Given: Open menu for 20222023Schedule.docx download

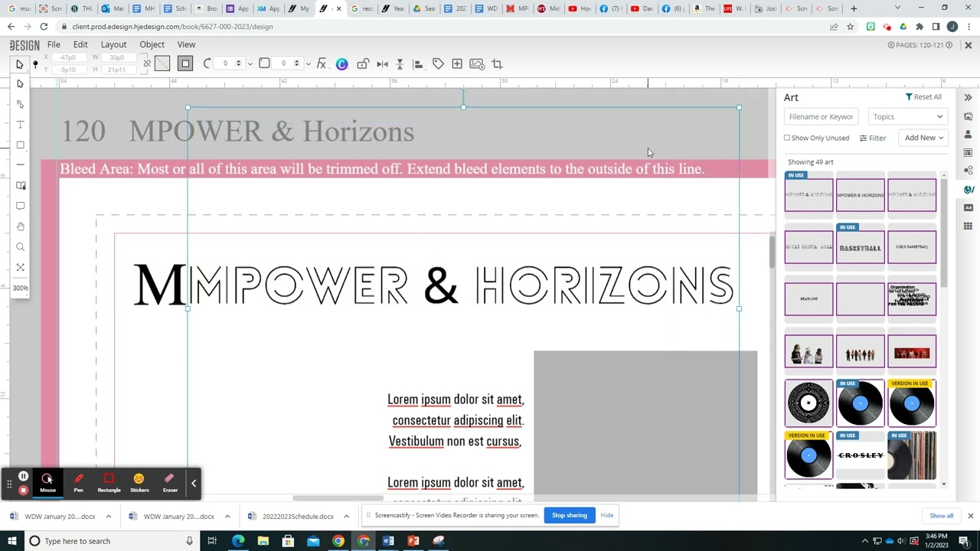Looking at the screenshot, I should click(346, 517).
